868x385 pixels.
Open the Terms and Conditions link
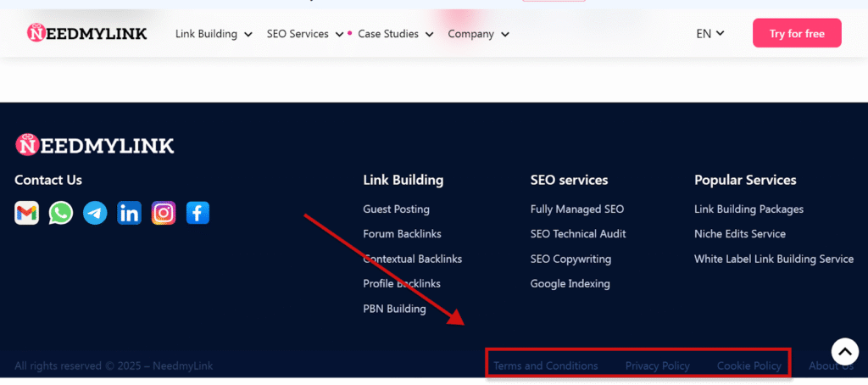point(546,365)
